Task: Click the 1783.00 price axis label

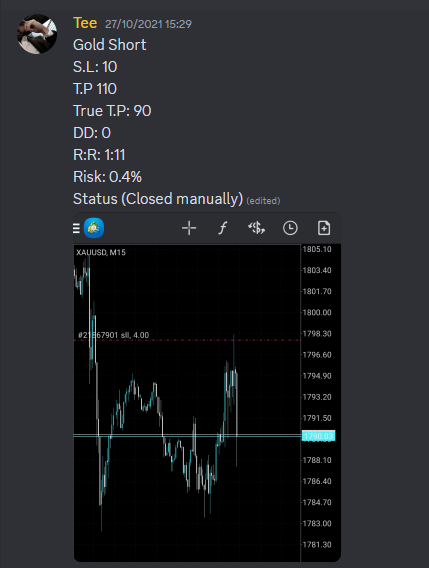Action: click(317, 523)
